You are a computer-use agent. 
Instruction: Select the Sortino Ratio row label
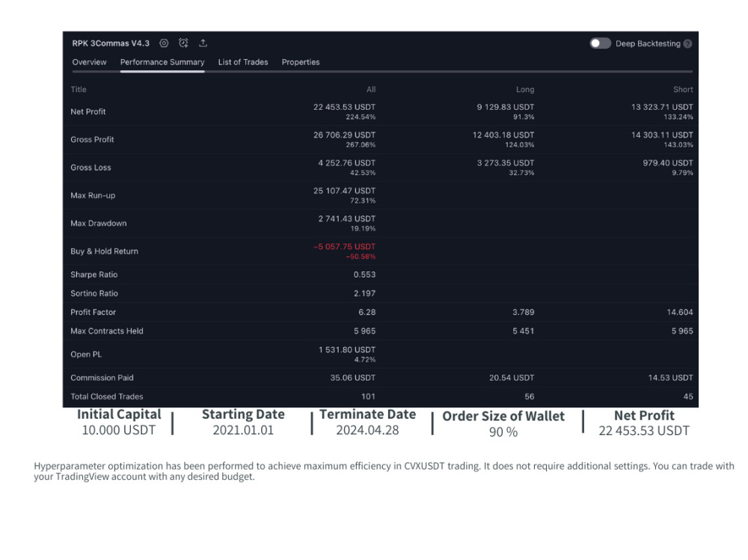point(94,293)
